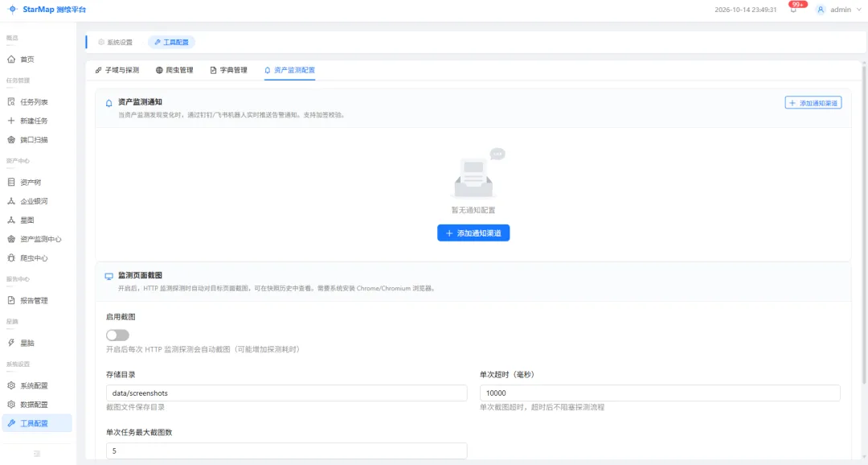868x465 pixels.
Task: Open the admin user dropdown menu
Action: click(839, 10)
